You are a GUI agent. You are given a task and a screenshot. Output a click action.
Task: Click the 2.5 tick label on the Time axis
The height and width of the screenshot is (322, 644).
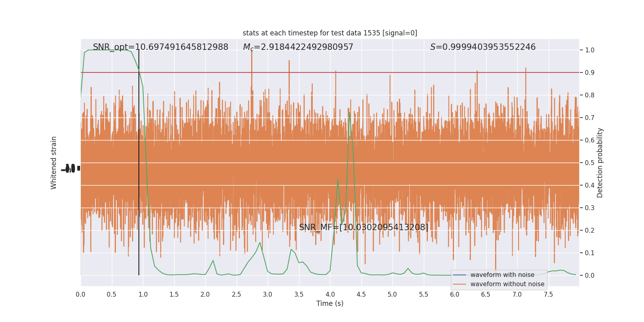[236, 295]
